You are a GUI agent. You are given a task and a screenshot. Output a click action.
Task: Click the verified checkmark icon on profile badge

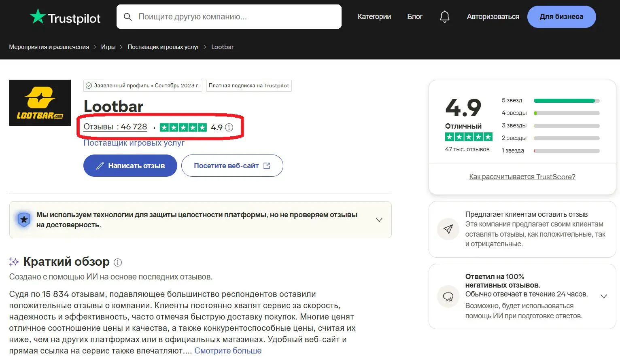[89, 86]
